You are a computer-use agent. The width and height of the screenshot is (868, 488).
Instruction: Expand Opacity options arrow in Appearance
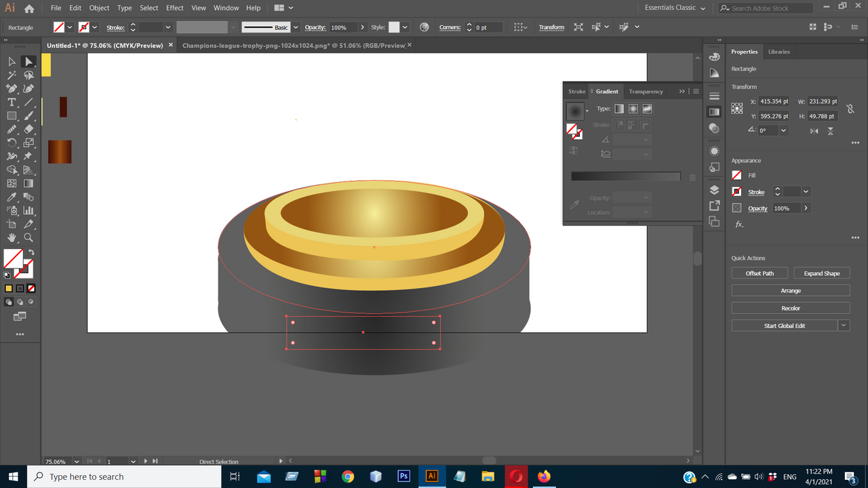pos(806,208)
